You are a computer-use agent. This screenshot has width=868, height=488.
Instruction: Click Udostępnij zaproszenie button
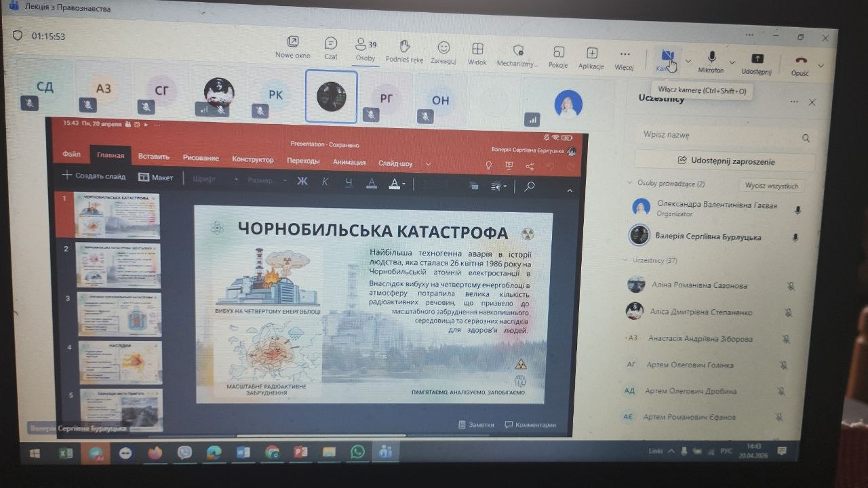point(724,161)
